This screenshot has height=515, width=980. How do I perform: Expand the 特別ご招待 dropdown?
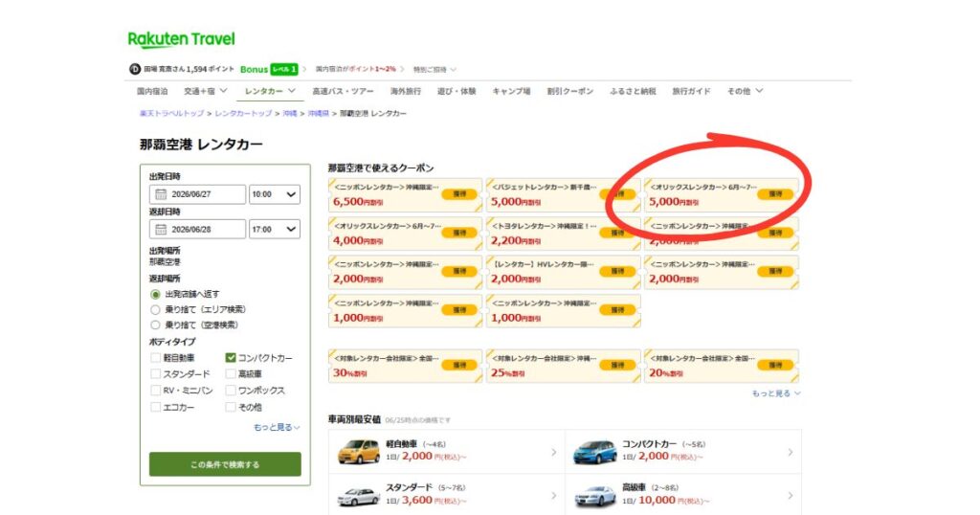[435, 69]
